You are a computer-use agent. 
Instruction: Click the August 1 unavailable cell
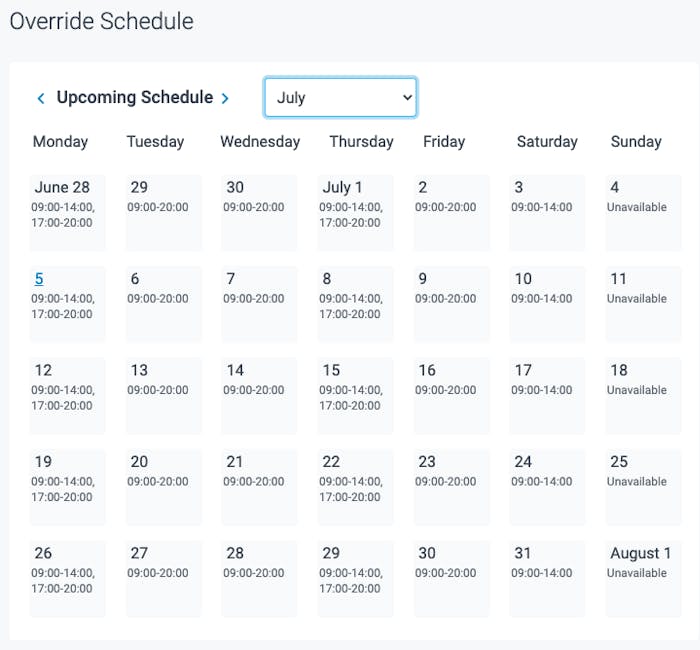643,578
